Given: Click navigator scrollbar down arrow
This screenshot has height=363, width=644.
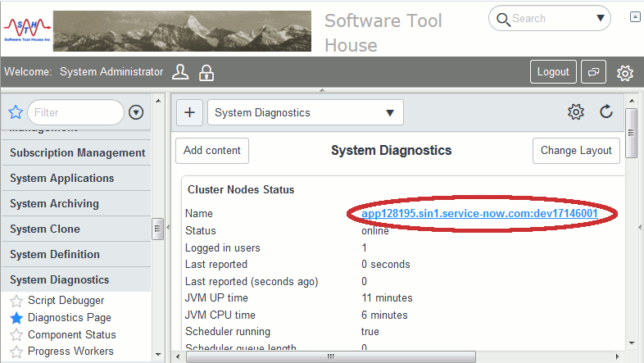Looking at the screenshot, I should [158, 354].
